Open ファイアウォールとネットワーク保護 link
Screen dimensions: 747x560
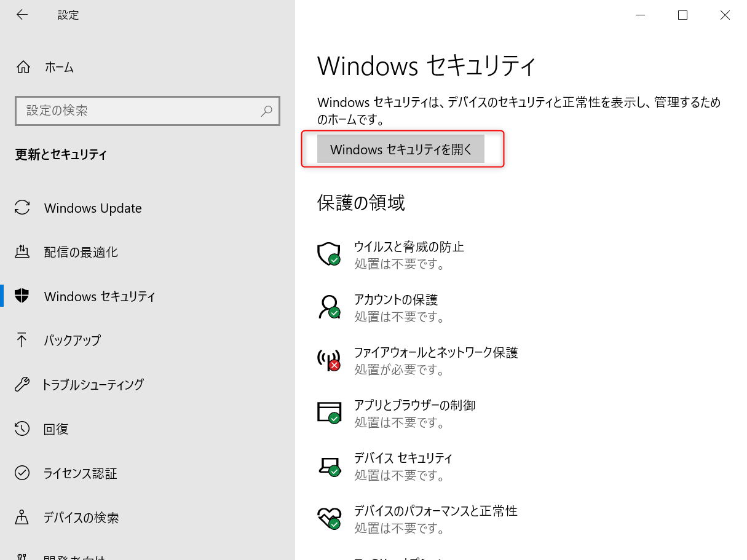point(436,353)
